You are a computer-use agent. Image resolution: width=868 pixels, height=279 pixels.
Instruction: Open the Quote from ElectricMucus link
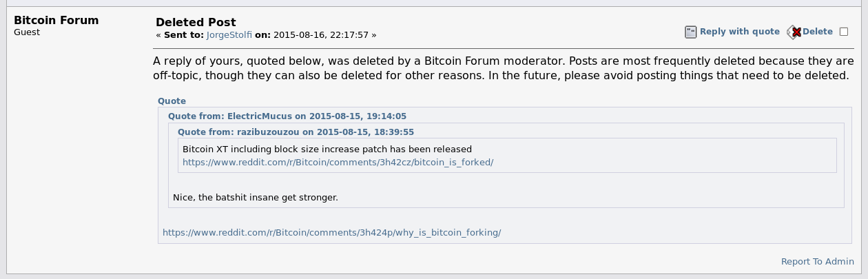click(287, 116)
